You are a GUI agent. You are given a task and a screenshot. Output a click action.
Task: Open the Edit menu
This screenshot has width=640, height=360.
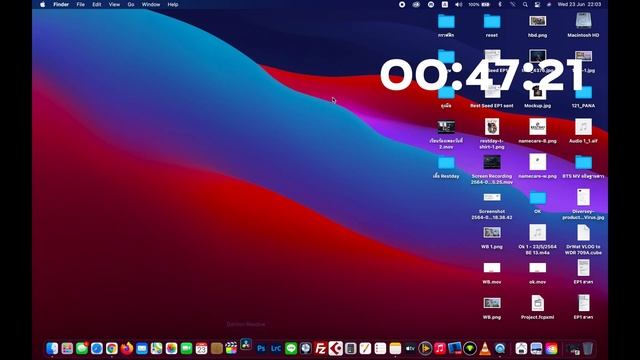(x=97, y=4)
